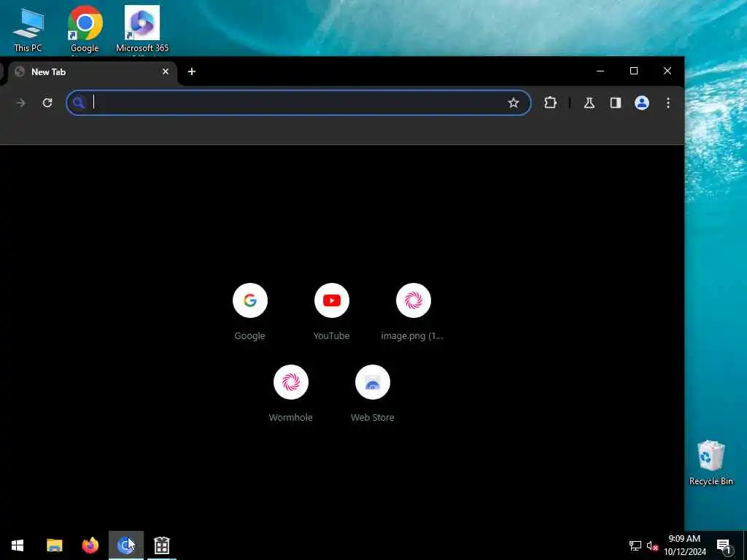Open the notification center icon

click(x=724, y=545)
